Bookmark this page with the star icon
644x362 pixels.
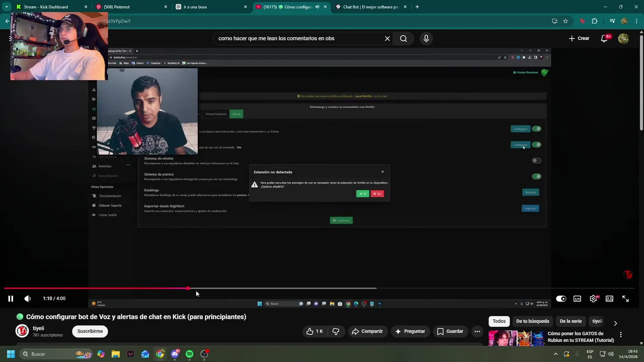click(566, 21)
